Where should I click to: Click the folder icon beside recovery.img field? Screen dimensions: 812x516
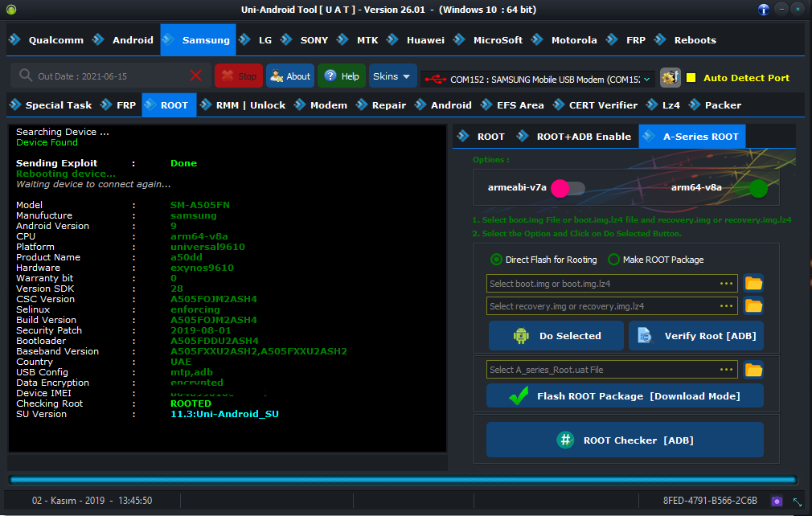(753, 305)
